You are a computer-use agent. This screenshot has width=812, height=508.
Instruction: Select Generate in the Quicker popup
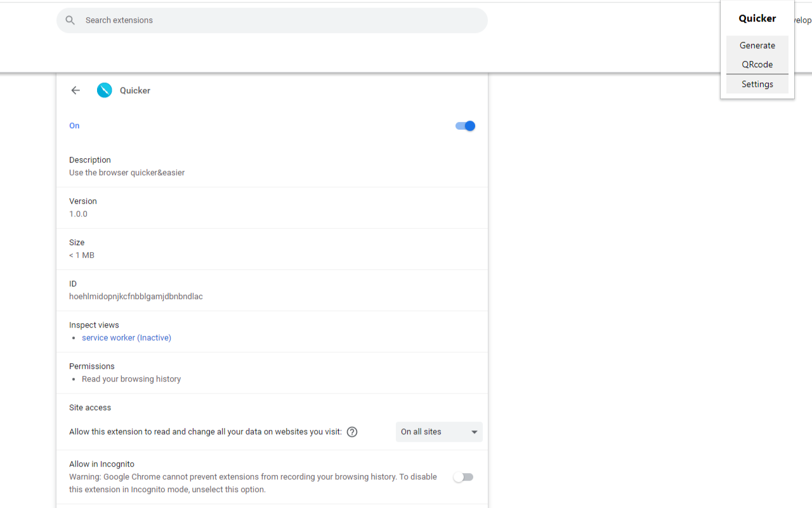click(x=757, y=45)
